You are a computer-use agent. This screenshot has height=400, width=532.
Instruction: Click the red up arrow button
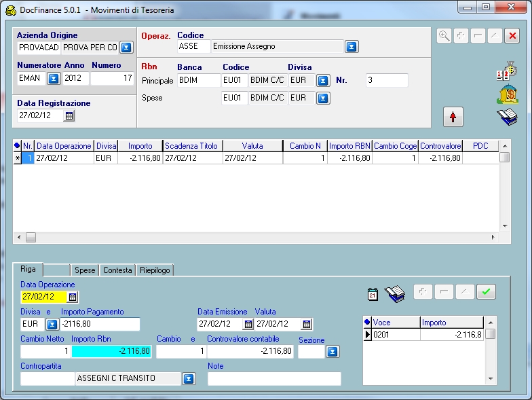coord(453,117)
